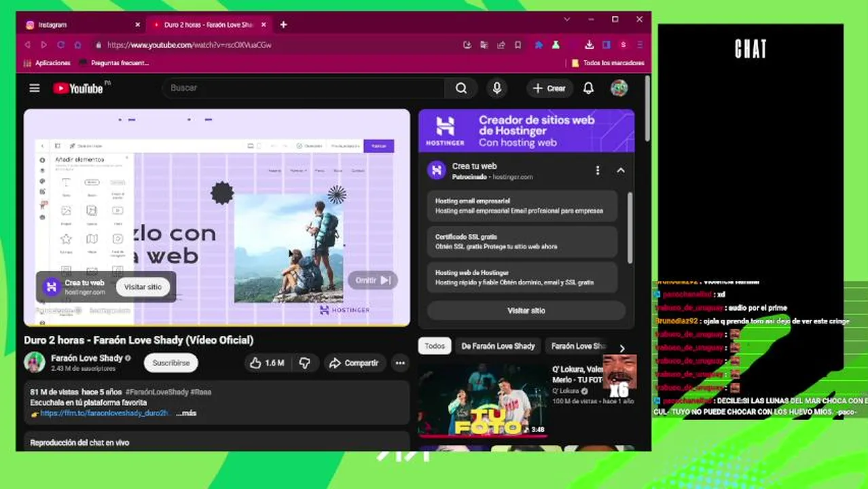Image resolution: width=868 pixels, height=489 pixels.
Task: Open ad options three-dot menu
Action: click(x=598, y=170)
